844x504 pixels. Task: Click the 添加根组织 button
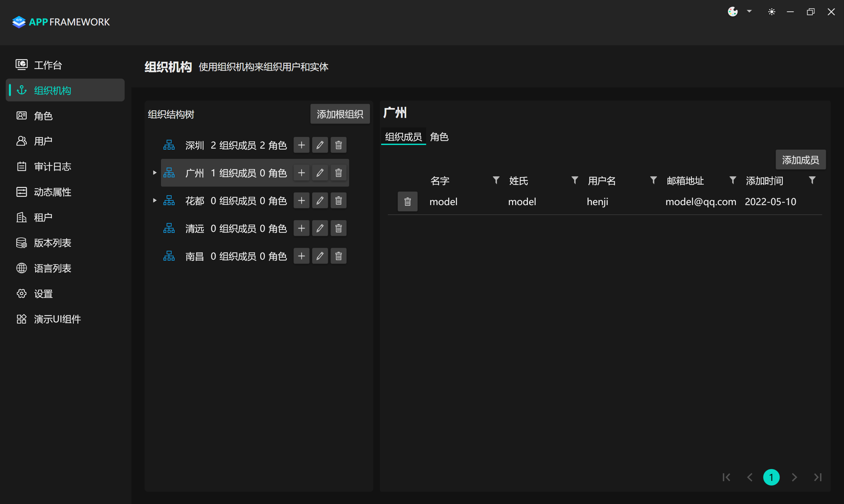(340, 114)
